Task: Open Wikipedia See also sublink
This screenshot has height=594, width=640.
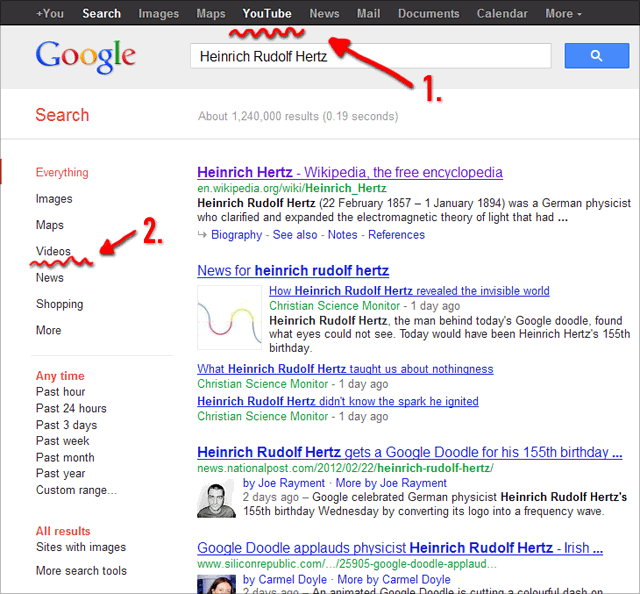Action: coord(295,235)
